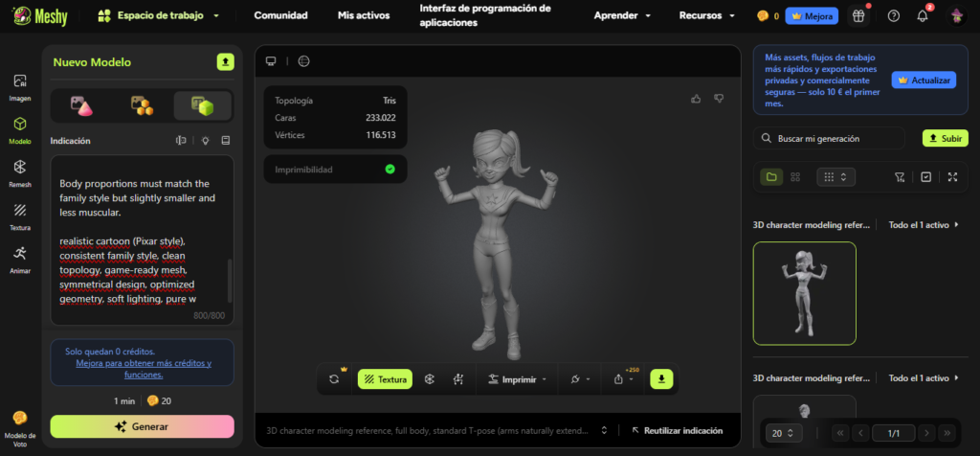Viewport: 980px width, 456px height.
Task: Open the prompt library book icon
Action: point(226,141)
